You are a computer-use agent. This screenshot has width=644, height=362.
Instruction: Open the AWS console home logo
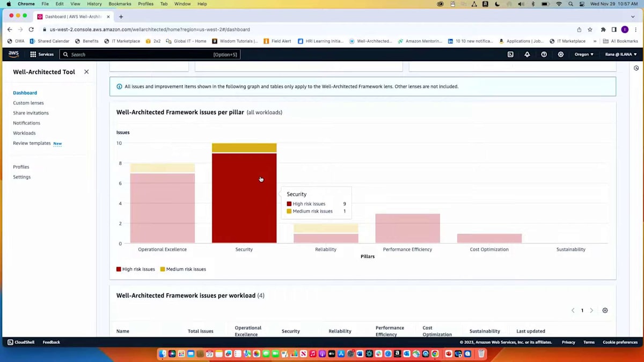pos(13,54)
